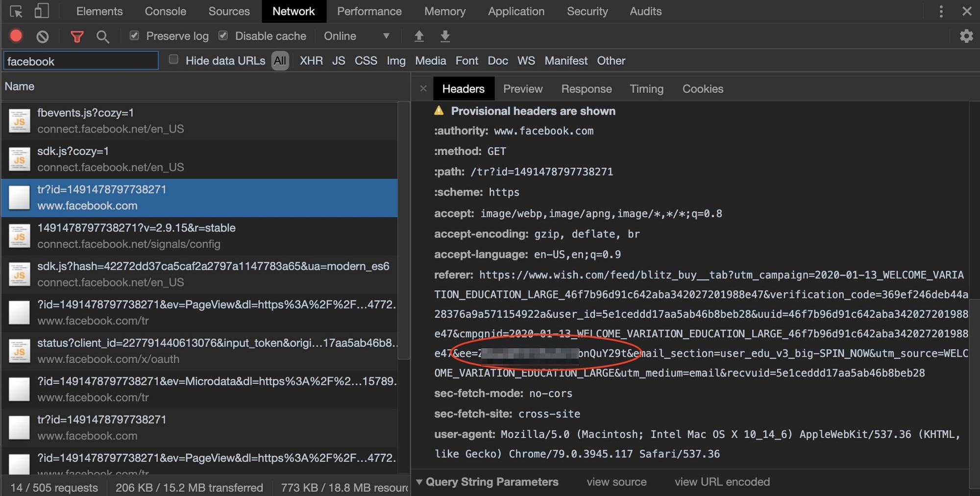The width and height of the screenshot is (980, 496).
Task: Open network settings gear icon
Action: click(x=966, y=36)
